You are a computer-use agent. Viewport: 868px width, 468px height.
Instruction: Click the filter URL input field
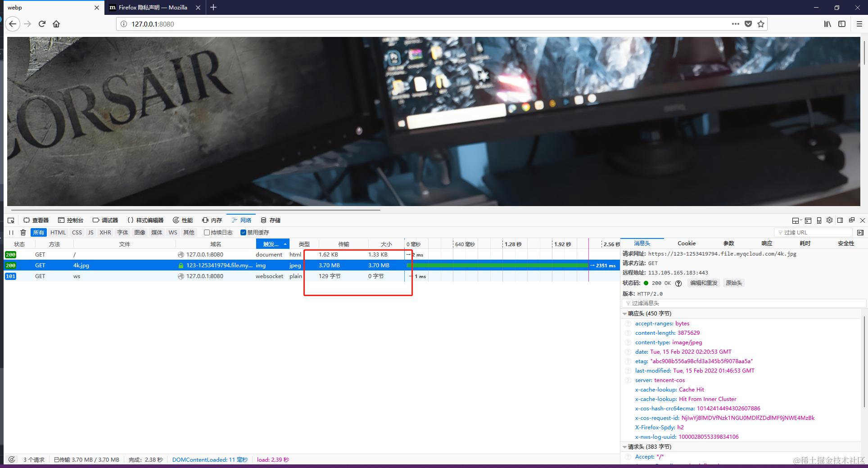click(813, 233)
